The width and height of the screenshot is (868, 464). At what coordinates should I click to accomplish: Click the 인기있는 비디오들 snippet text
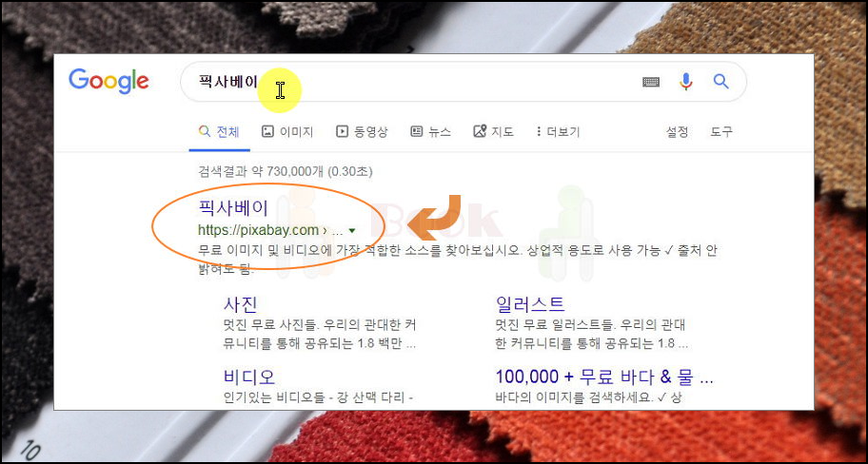[x=319, y=397]
